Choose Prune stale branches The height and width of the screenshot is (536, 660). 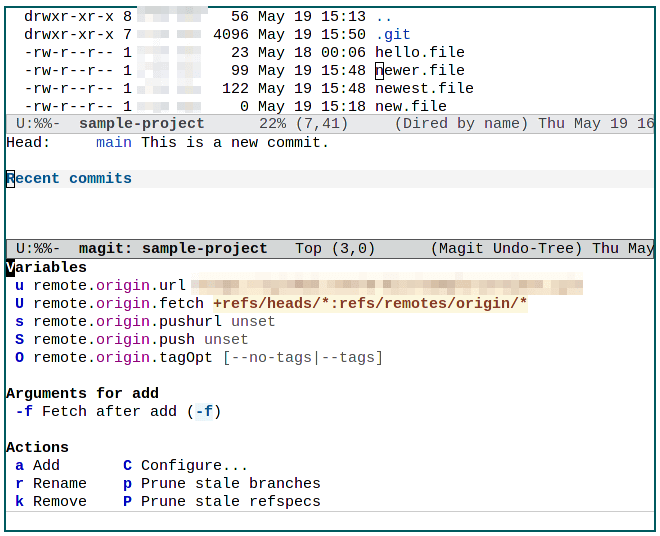(x=222, y=483)
